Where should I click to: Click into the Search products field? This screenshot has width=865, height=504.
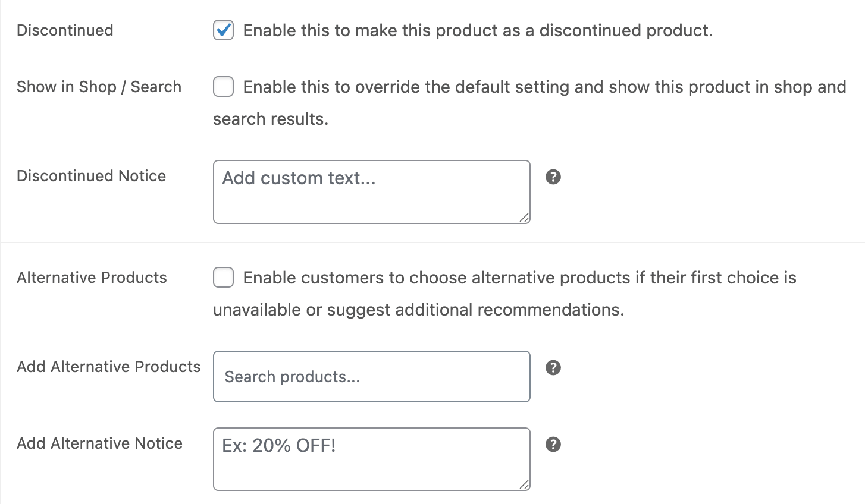click(371, 377)
